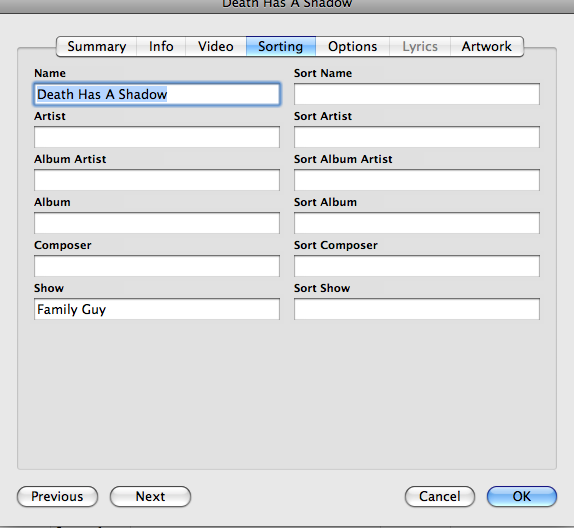Go to the Previous item

click(57, 497)
